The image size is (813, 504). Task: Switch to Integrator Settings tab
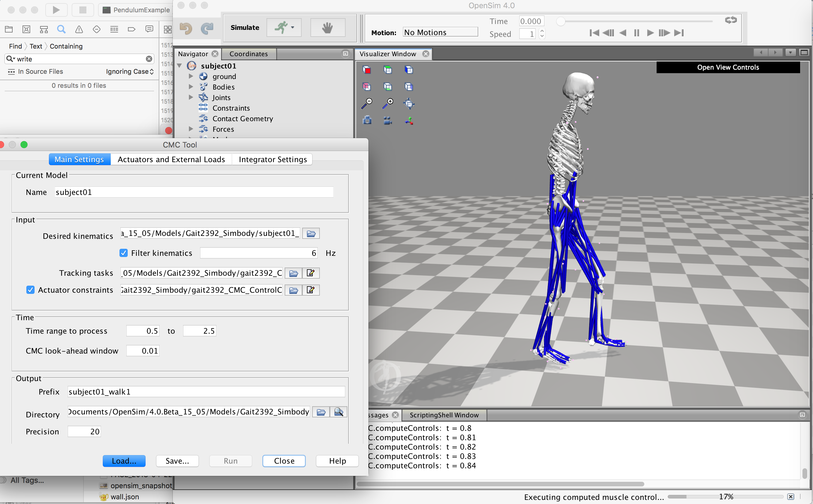[272, 159]
